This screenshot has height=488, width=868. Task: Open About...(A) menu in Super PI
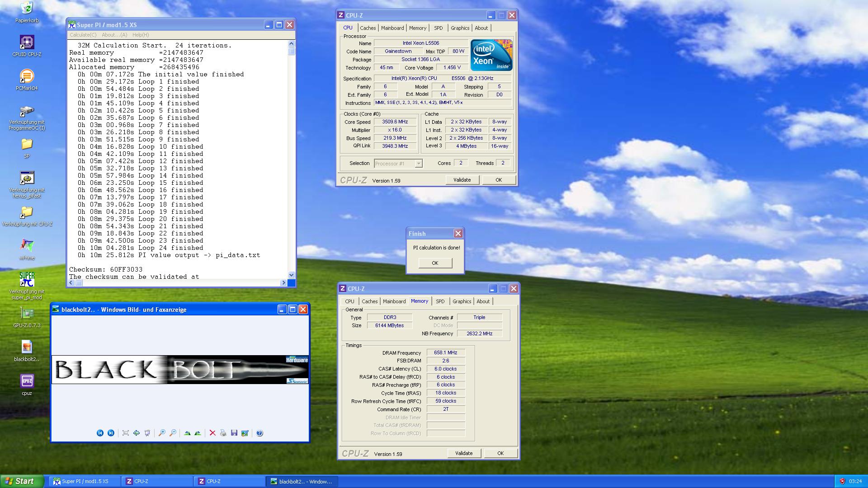click(114, 35)
